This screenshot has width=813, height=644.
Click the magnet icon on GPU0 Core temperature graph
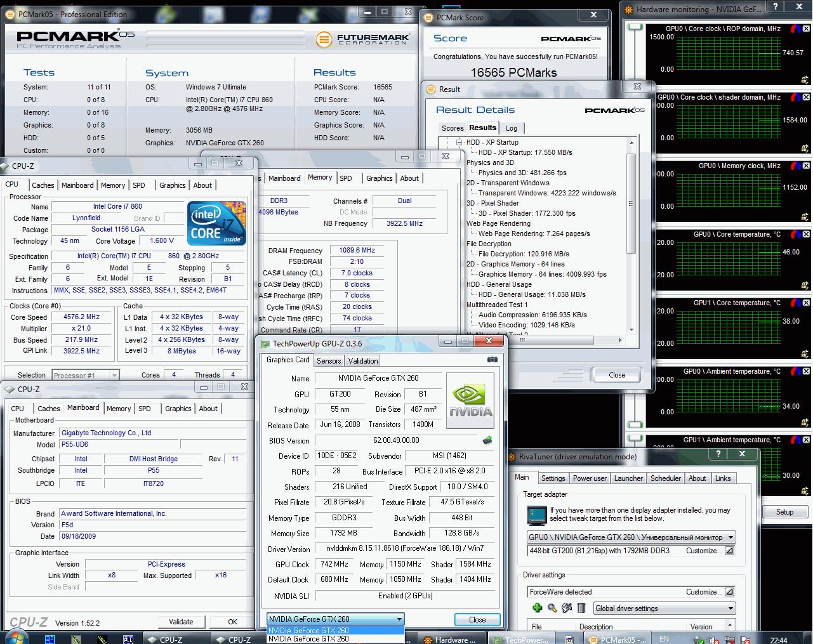pyautogui.click(x=795, y=235)
